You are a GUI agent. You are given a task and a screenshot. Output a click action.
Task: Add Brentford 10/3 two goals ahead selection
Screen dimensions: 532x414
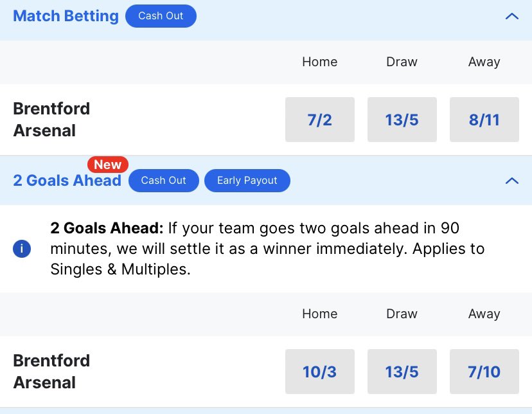tap(320, 372)
